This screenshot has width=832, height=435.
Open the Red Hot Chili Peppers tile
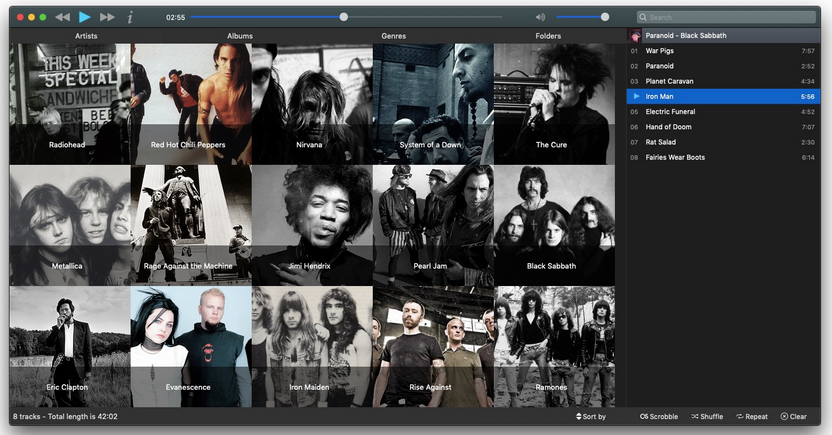coord(191,104)
